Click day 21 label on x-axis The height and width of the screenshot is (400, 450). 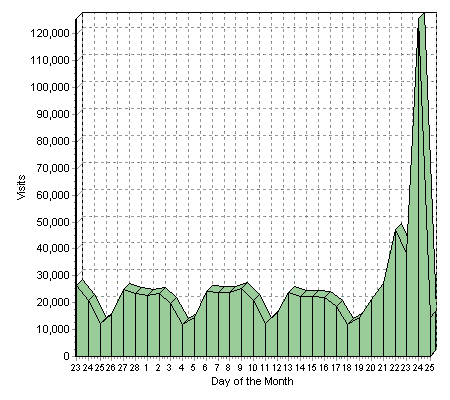382,368
